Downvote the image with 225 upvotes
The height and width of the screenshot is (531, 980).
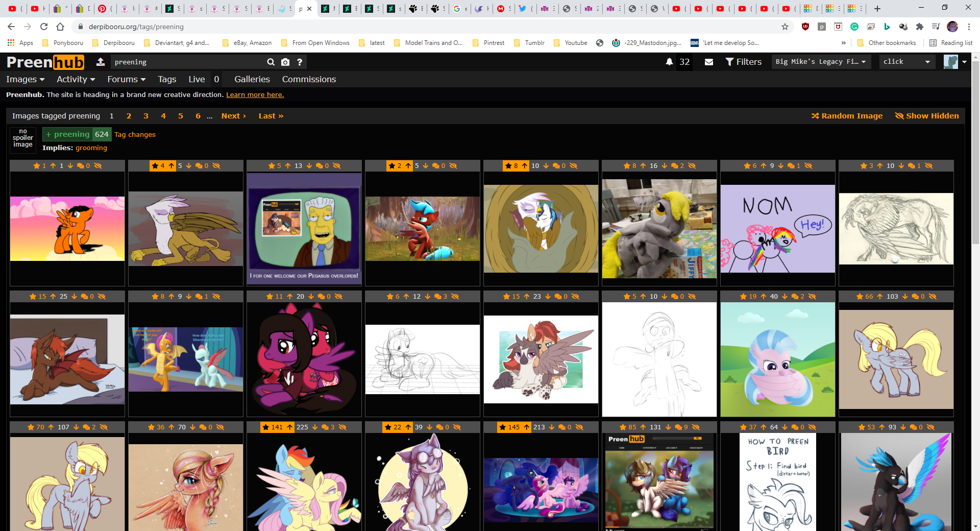click(315, 427)
